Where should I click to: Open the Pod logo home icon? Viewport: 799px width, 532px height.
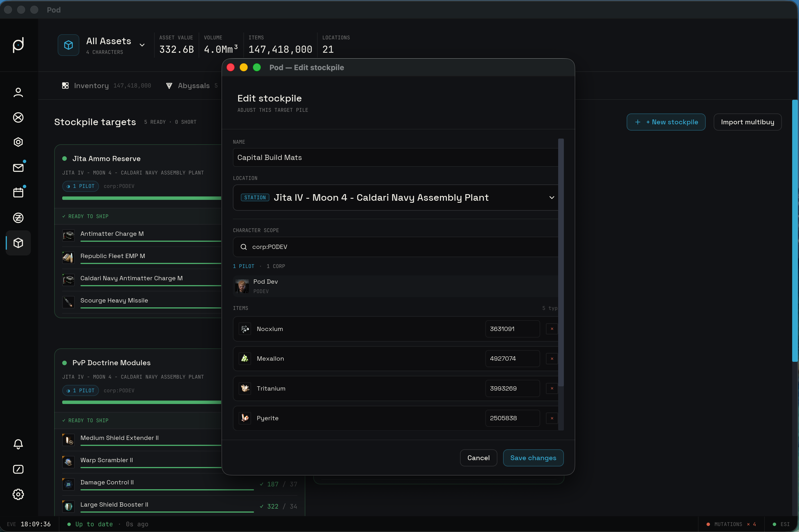(18, 45)
